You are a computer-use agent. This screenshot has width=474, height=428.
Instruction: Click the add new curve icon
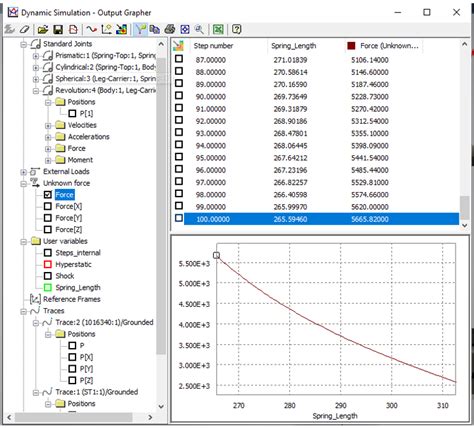click(x=91, y=29)
